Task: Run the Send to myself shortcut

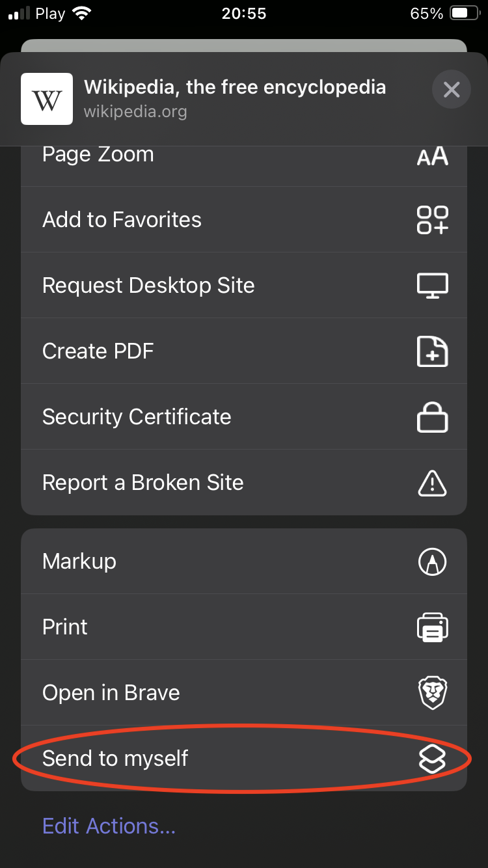Action: [x=115, y=759]
